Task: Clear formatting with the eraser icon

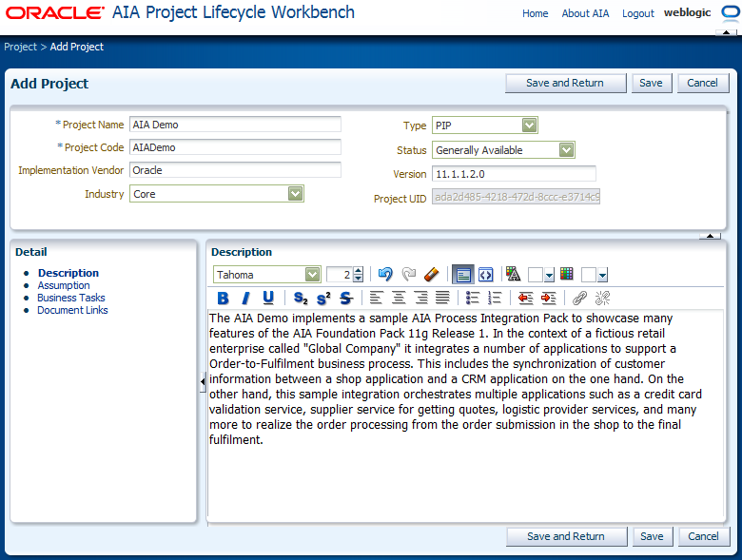Action: coord(432,275)
